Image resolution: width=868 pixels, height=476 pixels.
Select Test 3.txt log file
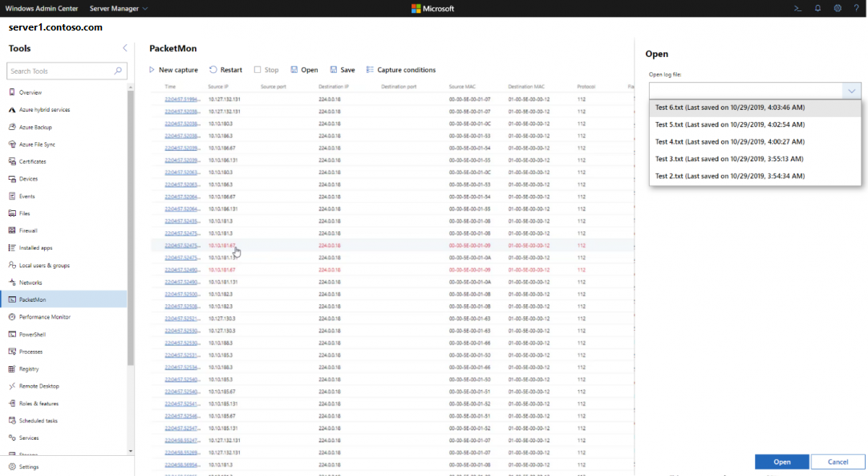(755, 159)
